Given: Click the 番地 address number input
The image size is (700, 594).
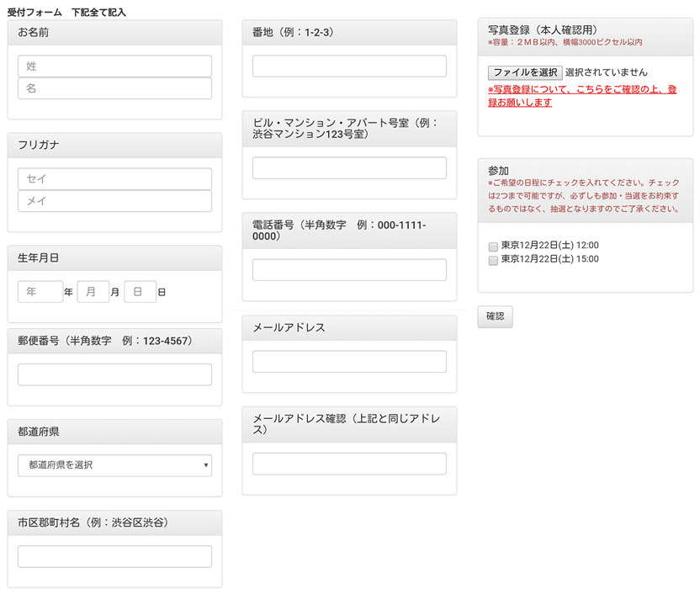Looking at the screenshot, I should tap(349, 66).
